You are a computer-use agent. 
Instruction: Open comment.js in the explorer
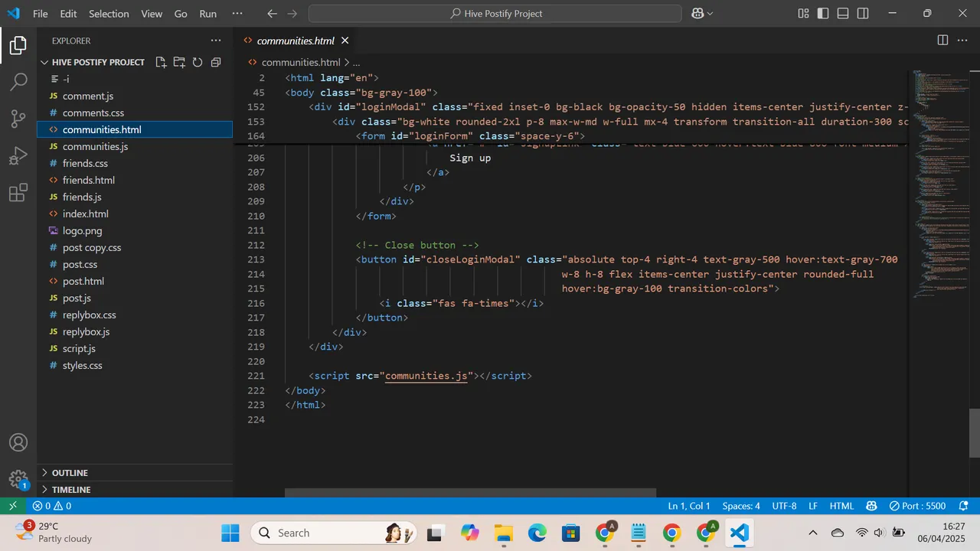(x=88, y=96)
